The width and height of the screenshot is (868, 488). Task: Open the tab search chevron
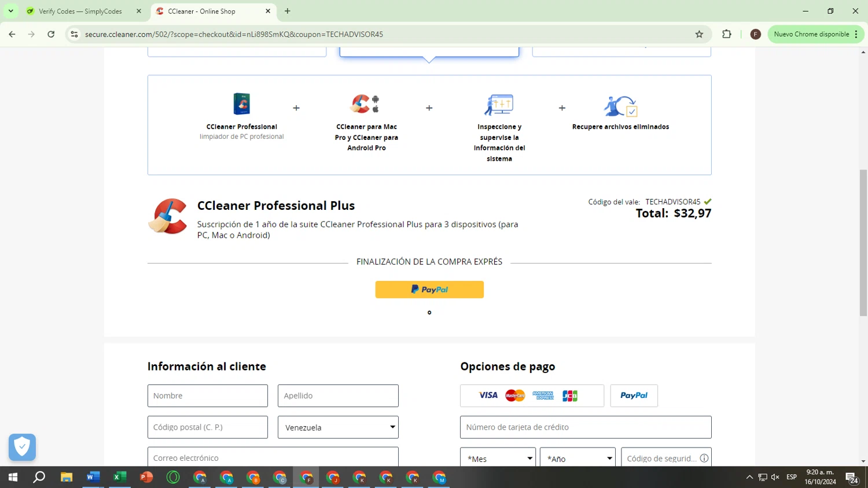[10, 11]
